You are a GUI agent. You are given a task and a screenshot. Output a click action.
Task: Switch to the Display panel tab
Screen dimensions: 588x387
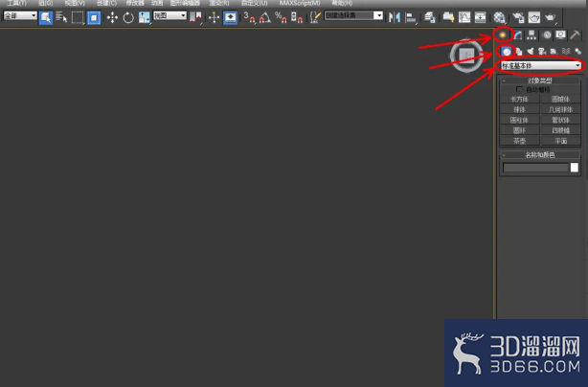coord(560,35)
